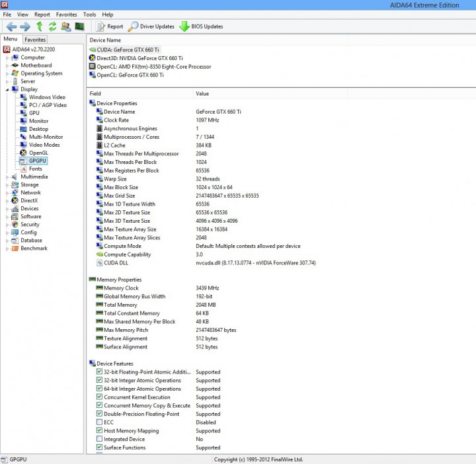The image size is (476, 464).
Task: Click the Device Name column header
Action: (x=217, y=40)
